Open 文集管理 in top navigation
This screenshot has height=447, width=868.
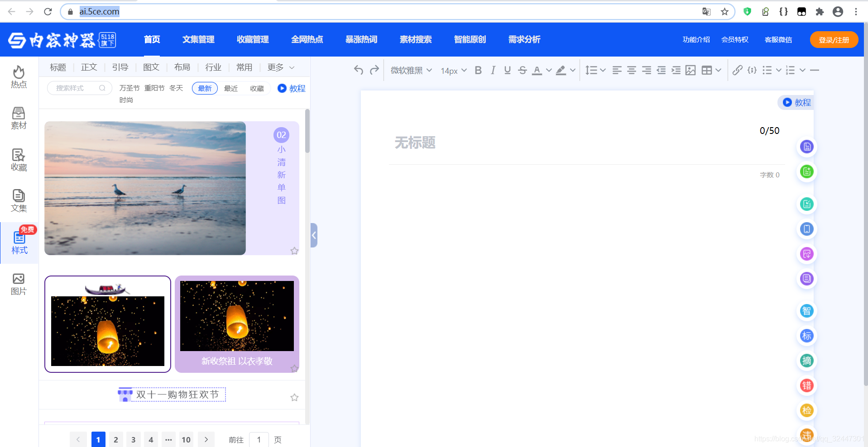(x=198, y=39)
